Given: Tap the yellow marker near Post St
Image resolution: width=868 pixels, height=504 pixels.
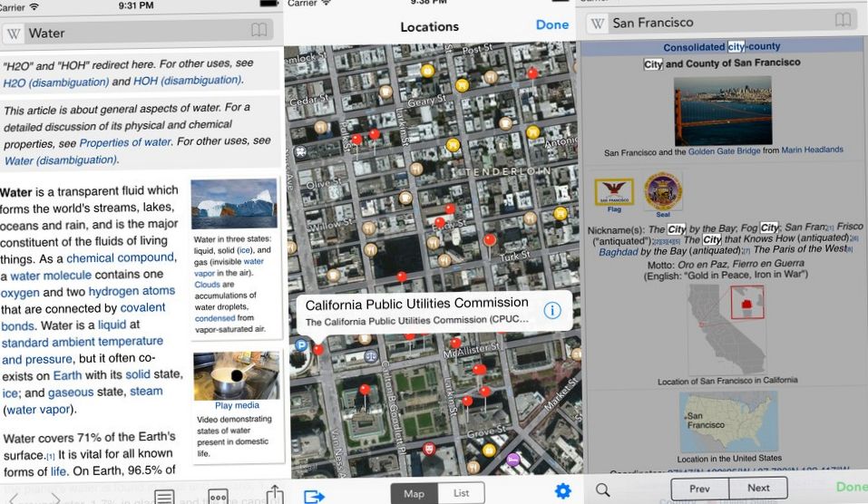Looking at the screenshot, I should click(x=427, y=71).
